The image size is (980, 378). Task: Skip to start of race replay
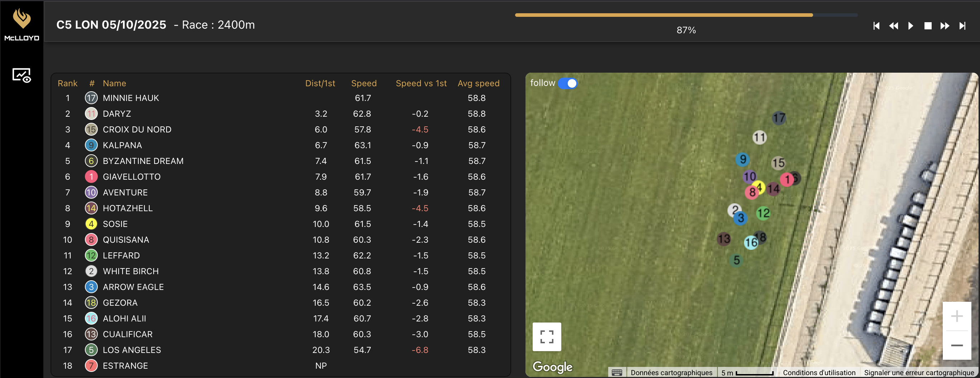876,26
